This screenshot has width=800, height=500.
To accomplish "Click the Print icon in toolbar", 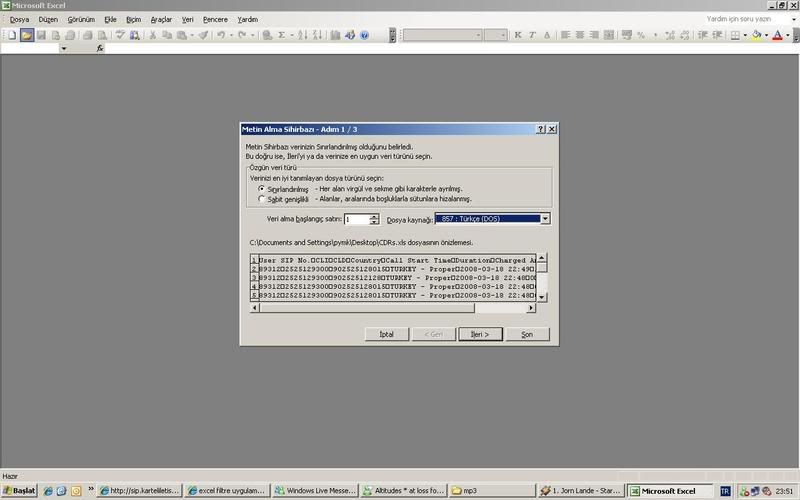I will (x=87, y=35).
